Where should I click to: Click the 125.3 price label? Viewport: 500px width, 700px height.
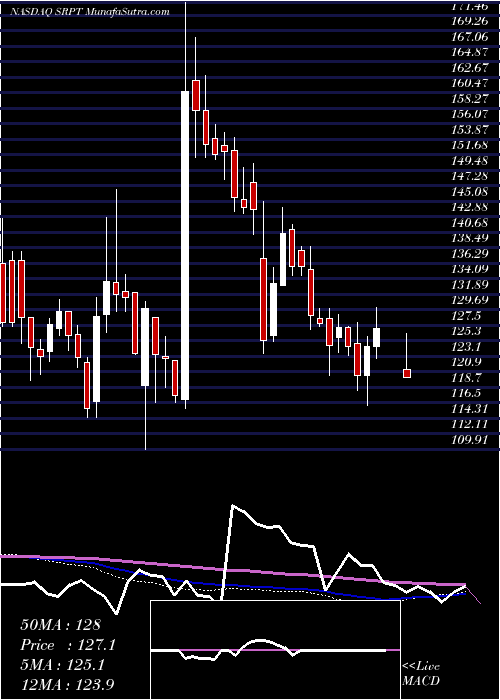pyautogui.click(x=468, y=331)
